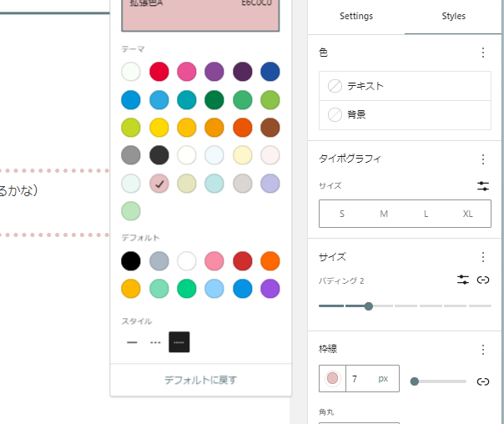Select the checked pale pink swatch
Image resolution: width=504 pixels, height=424 pixels.
coord(159,184)
